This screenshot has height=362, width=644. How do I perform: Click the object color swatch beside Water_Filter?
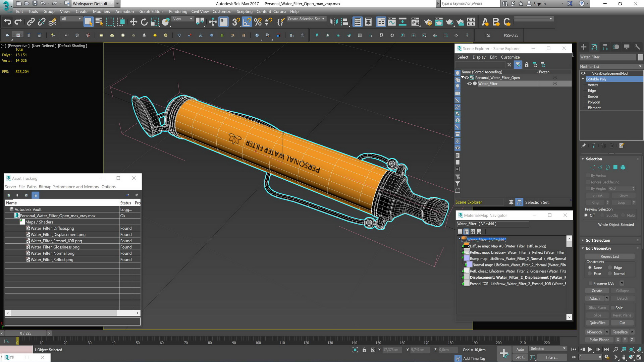[x=640, y=57]
